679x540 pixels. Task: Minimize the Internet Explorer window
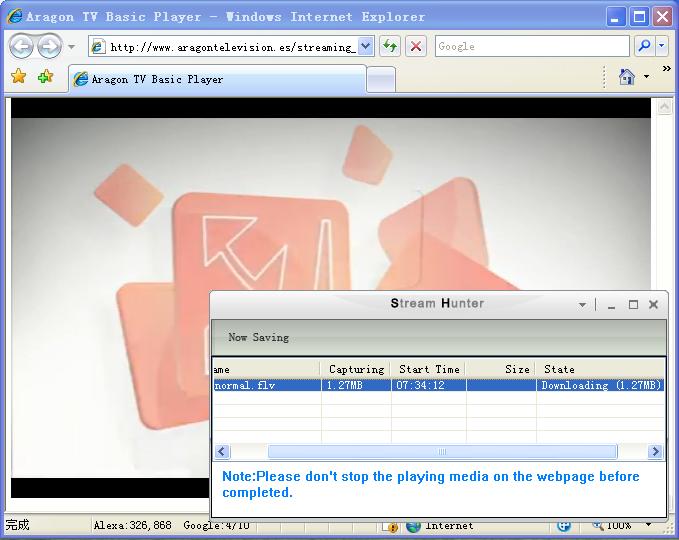coord(615,17)
